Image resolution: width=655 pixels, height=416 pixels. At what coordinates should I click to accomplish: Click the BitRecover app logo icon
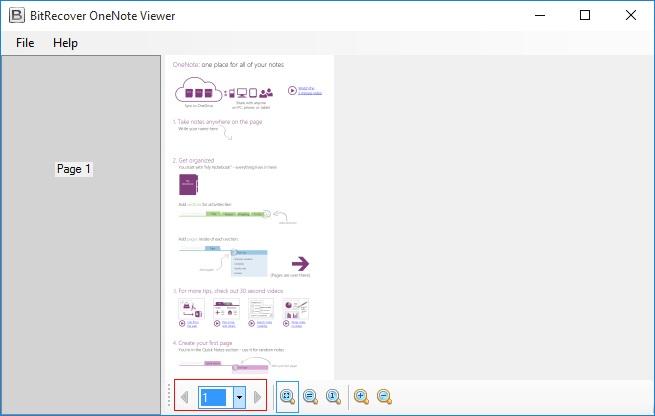tap(17, 15)
